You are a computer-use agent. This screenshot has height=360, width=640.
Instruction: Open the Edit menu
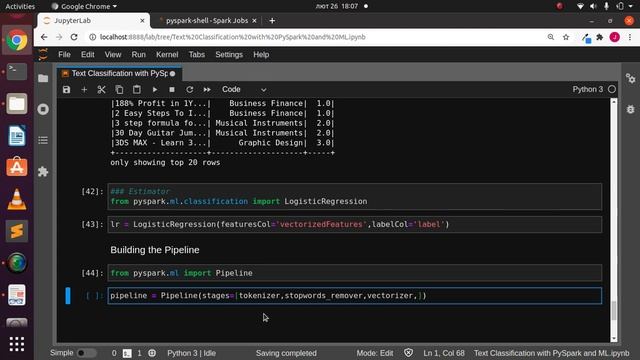point(87,55)
